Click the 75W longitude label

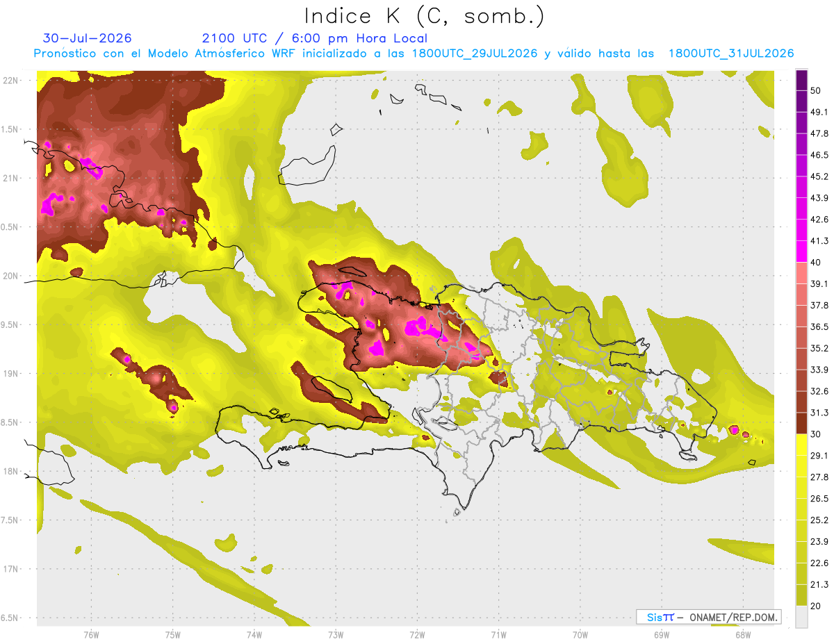pos(173,634)
